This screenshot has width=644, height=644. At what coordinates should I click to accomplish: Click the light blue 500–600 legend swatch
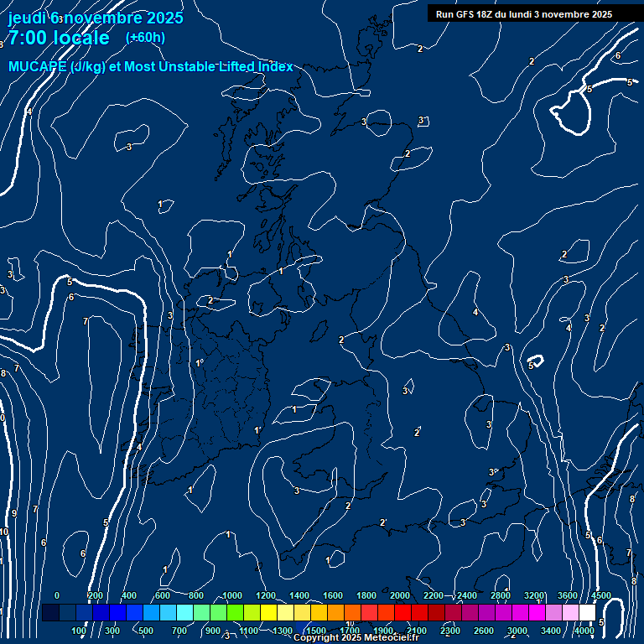[151, 612]
